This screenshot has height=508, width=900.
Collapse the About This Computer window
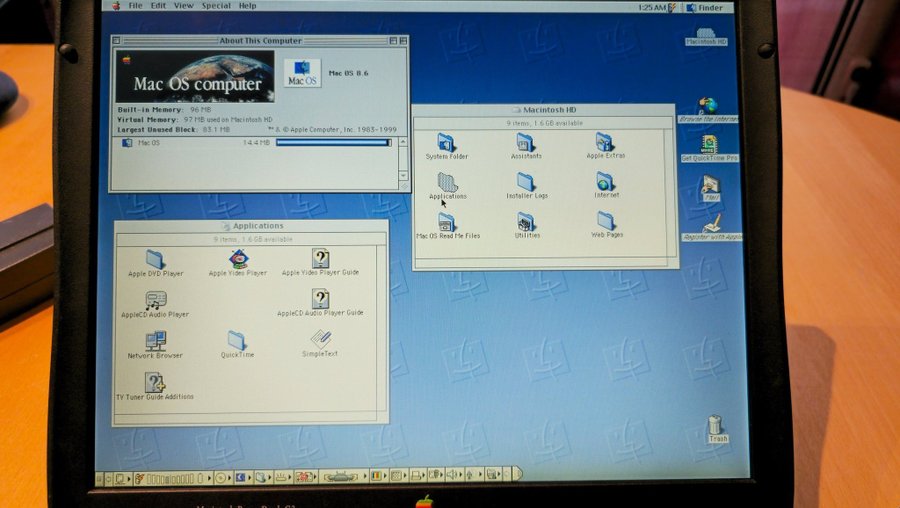(401, 41)
